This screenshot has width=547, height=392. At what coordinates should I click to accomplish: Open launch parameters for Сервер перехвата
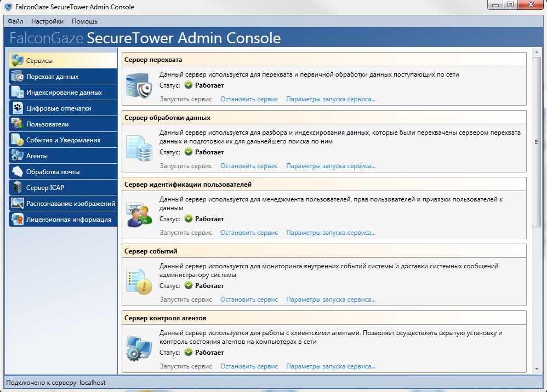331,99
